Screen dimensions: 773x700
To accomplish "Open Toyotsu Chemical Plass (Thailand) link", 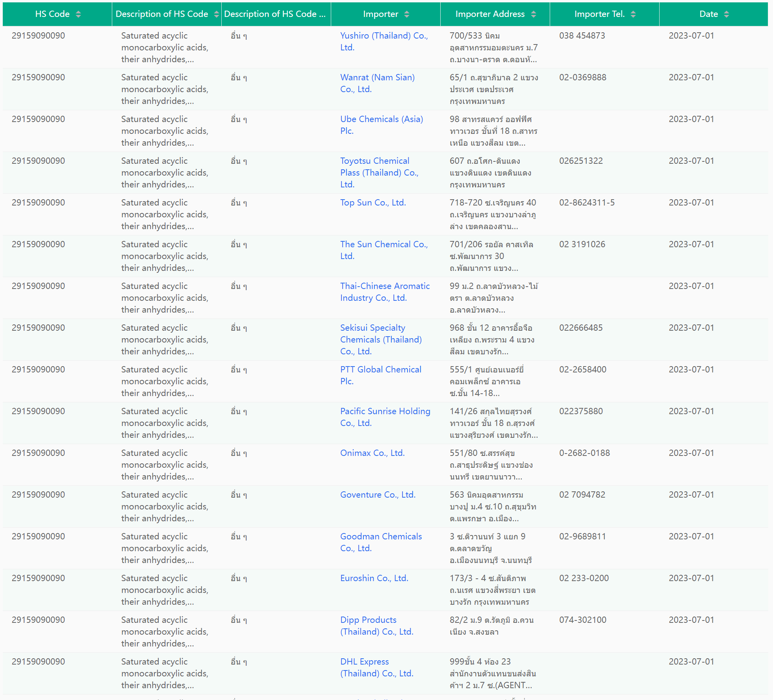I will point(379,172).
